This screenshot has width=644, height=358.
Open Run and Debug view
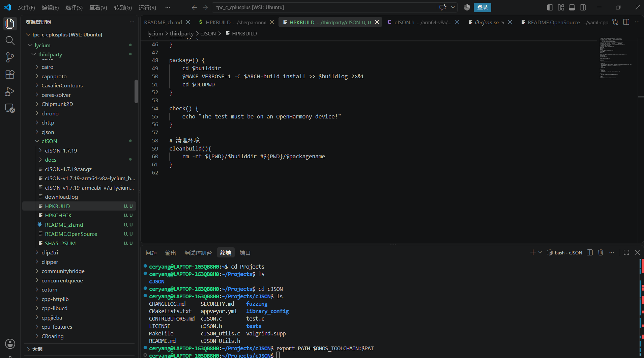tap(10, 91)
